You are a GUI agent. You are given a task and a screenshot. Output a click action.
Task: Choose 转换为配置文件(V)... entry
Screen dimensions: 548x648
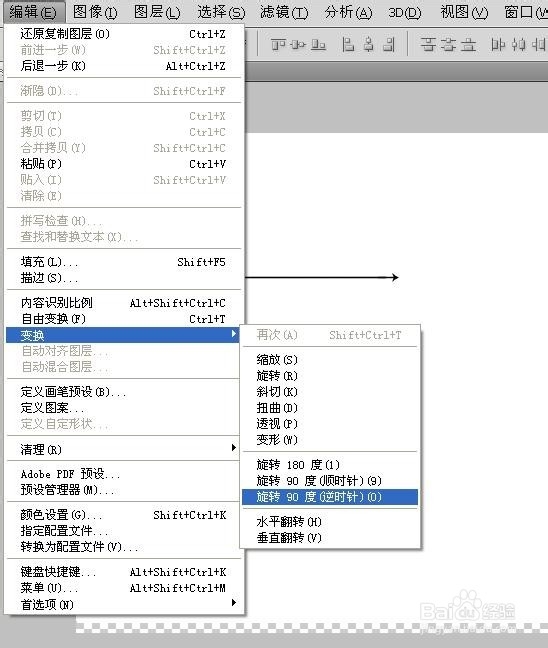123,547
